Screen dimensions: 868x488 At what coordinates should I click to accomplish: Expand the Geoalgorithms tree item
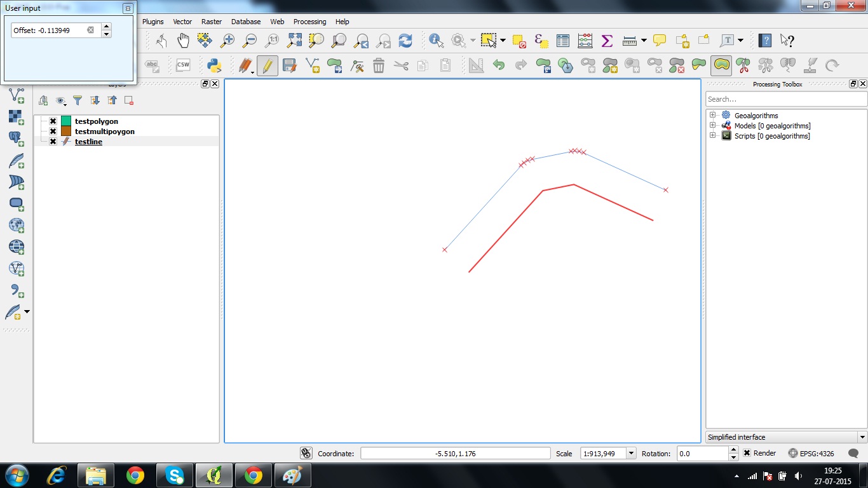712,115
